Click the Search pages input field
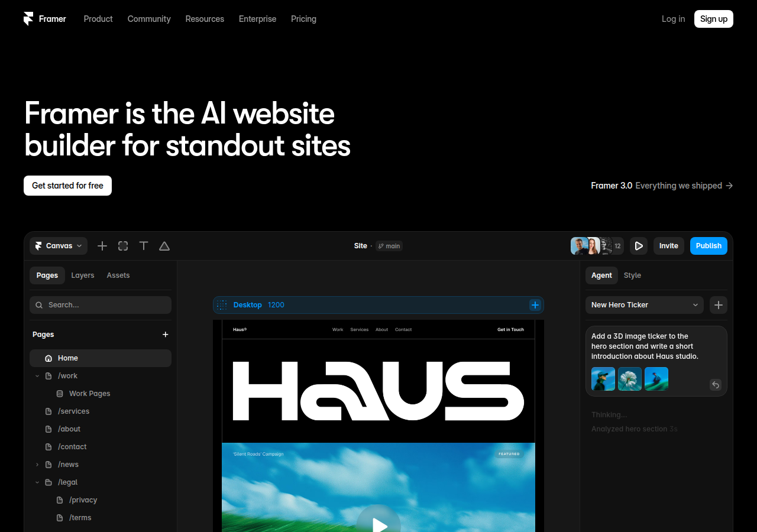This screenshot has width=757, height=532. (x=101, y=305)
